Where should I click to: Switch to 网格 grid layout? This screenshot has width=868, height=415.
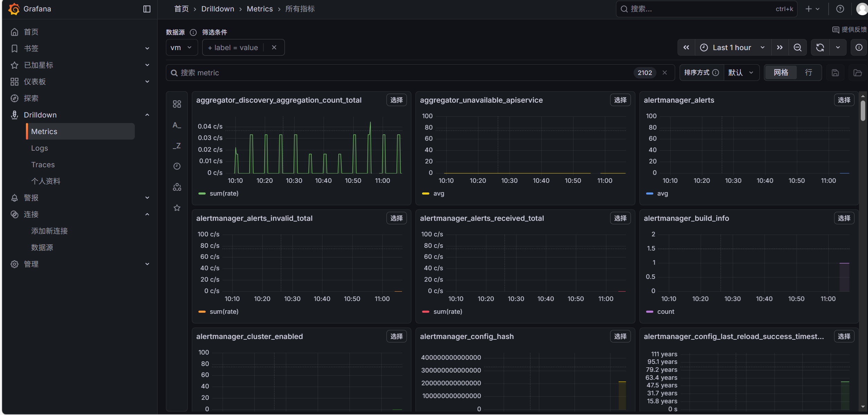tap(781, 73)
